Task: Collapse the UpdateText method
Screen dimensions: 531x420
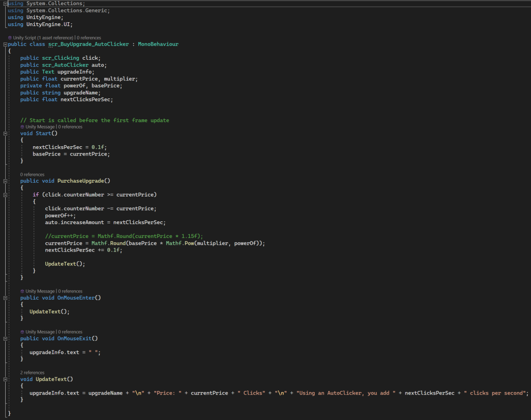Action: 5,380
